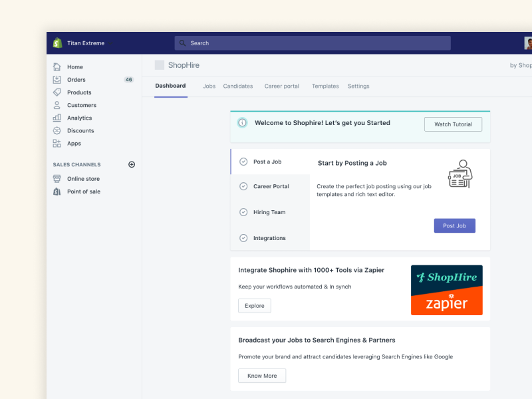Image resolution: width=532 pixels, height=399 pixels.
Task: Click the Explore button
Action: pyautogui.click(x=255, y=306)
